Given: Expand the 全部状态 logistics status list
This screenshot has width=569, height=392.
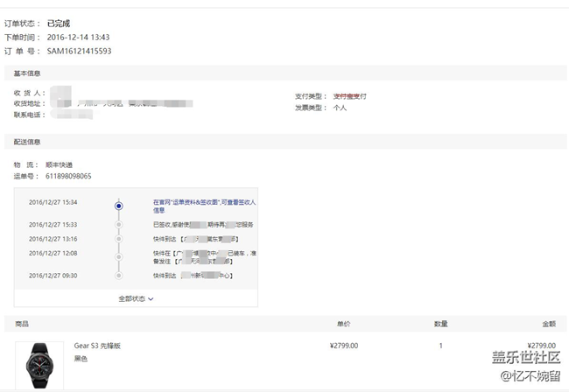Looking at the screenshot, I should pos(133,298).
